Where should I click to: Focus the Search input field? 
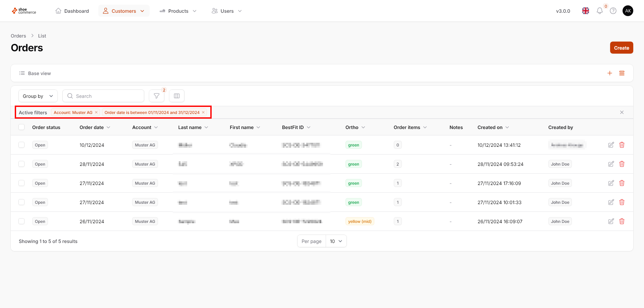coord(107,96)
